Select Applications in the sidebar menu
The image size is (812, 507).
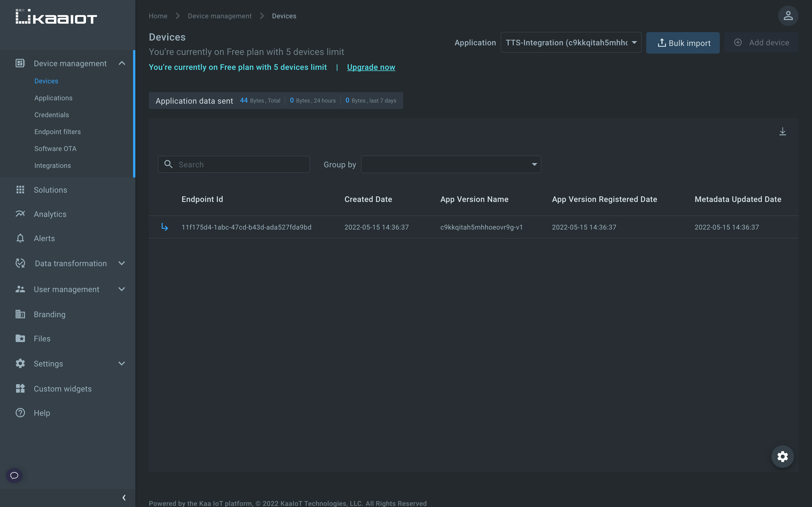coord(53,97)
